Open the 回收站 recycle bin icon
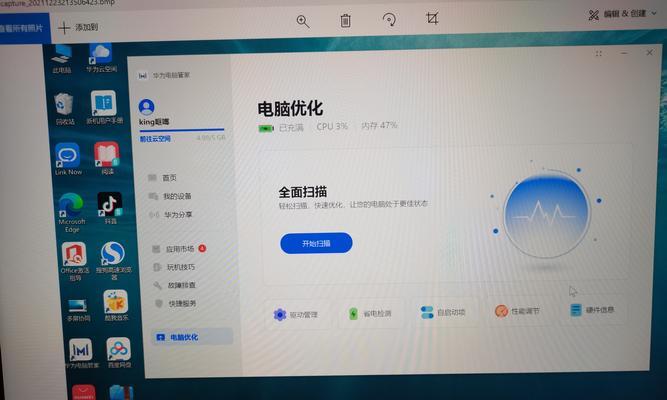 coord(64,109)
